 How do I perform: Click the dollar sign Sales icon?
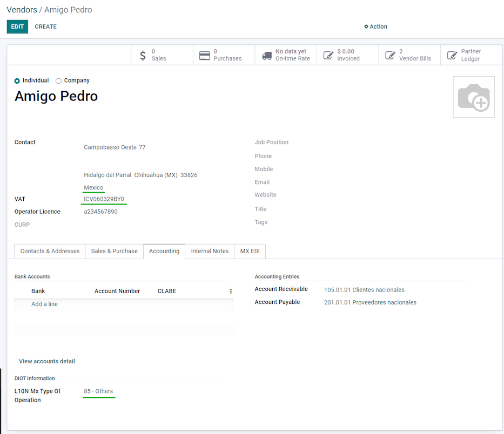[143, 55]
